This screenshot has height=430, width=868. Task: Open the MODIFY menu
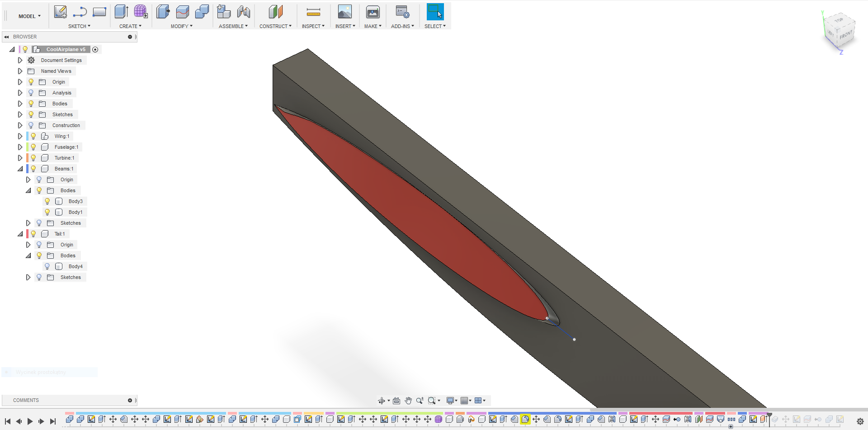point(181,26)
